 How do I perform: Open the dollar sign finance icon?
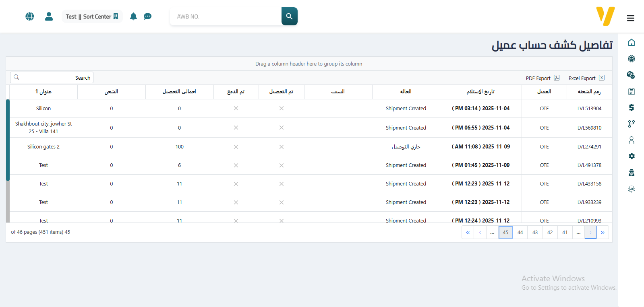tap(631, 107)
